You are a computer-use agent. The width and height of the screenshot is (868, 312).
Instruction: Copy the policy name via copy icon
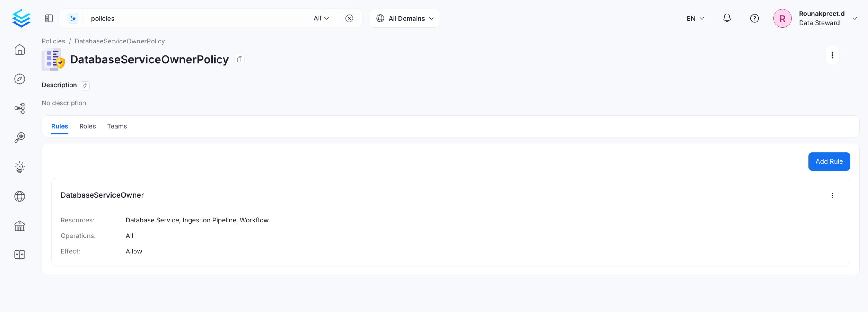pos(239,59)
